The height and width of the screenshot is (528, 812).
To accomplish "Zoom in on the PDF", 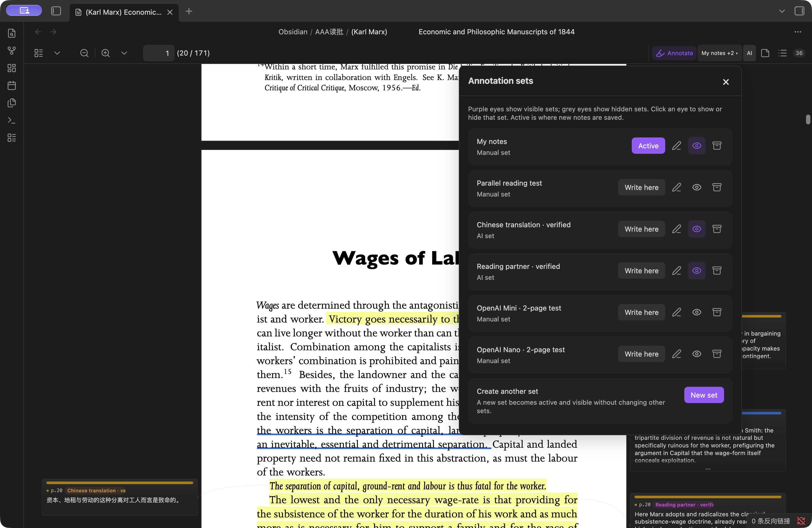I will (105, 53).
